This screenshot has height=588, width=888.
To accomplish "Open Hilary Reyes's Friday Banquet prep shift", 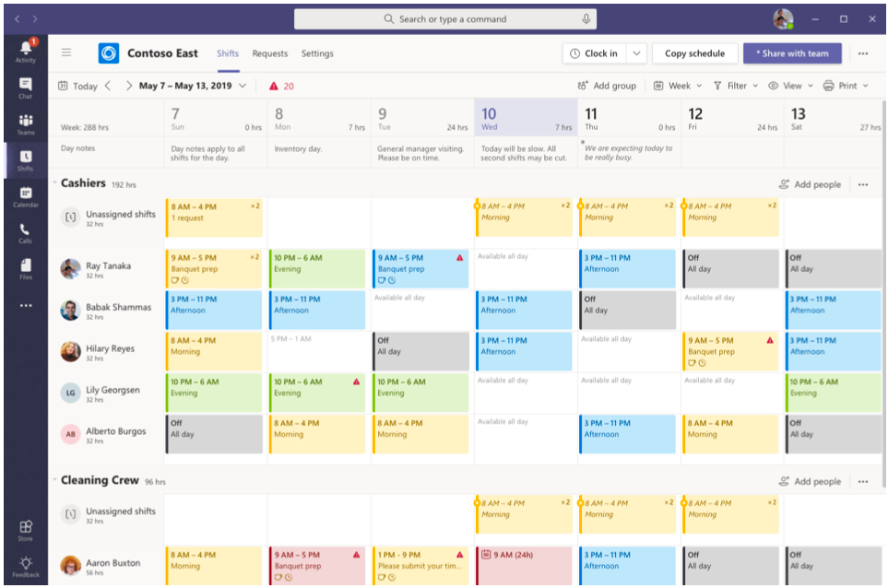I will click(730, 351).
